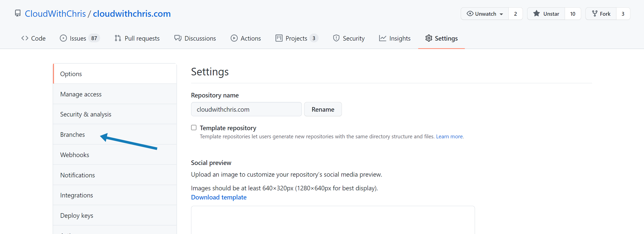Screen dimensions: 644x234
Task: Click the Projects board icon
Action: [x=279, y=38]
